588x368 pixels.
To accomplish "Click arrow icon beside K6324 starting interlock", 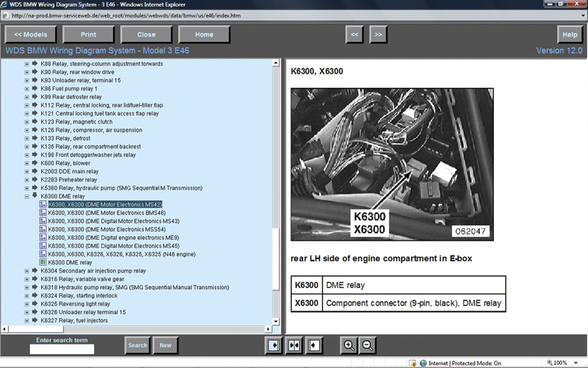I will 35,295.
